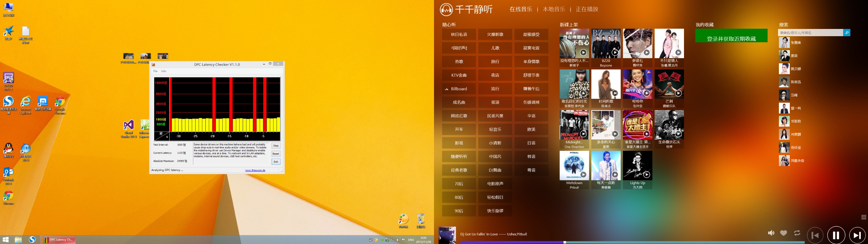Open Google Chrome desktop shortcut beside 傲游云浏览器

coord(60,105)
